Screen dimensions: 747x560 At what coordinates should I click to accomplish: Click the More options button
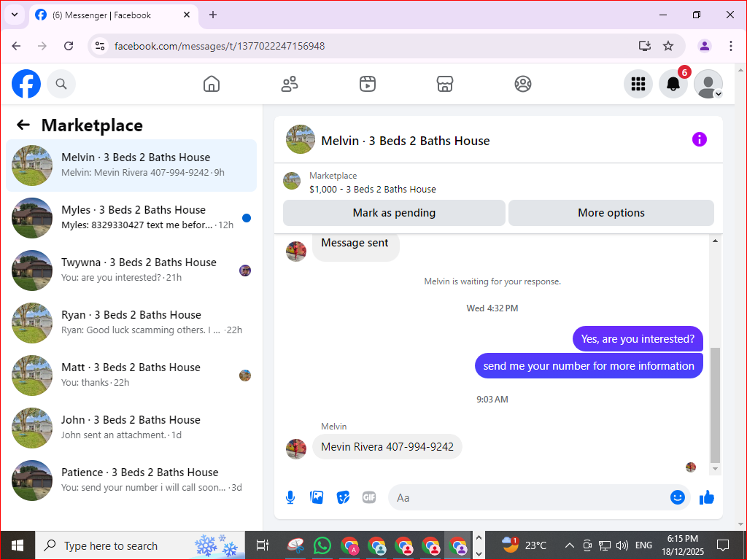611,213
